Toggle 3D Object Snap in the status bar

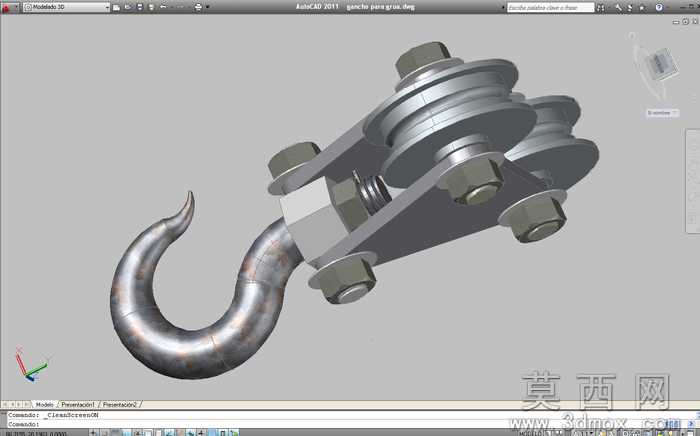click(x=157, y=432)
